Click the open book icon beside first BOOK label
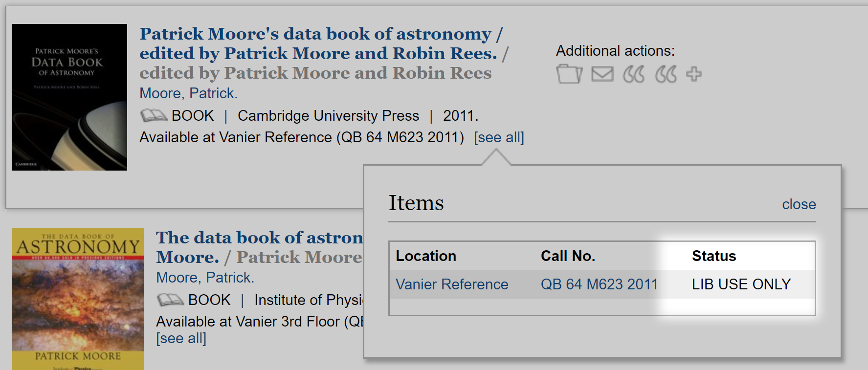The width and height of the screenshot is (868, 370). click(x=153, y=115)
